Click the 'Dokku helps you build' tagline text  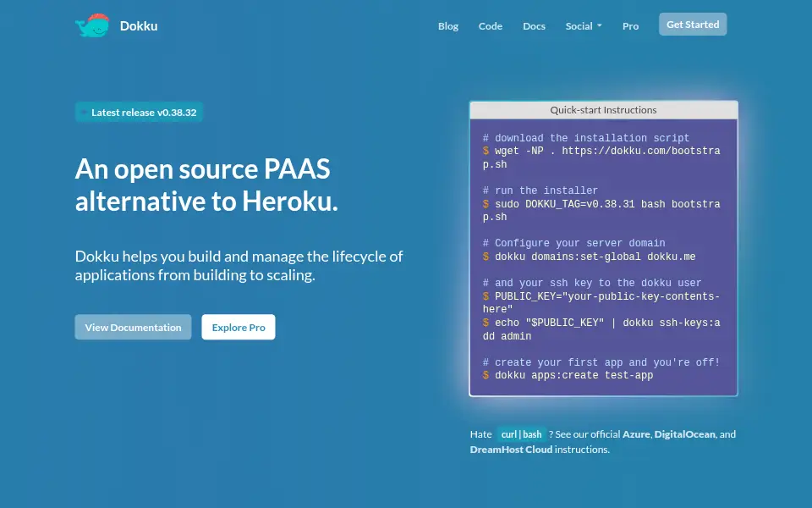click(x=239, y=265)
